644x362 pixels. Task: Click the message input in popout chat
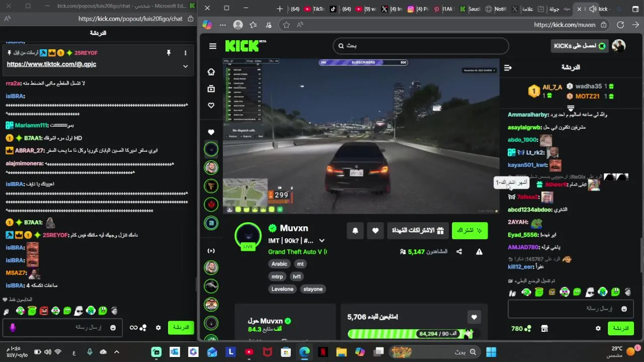pos(63,328)
